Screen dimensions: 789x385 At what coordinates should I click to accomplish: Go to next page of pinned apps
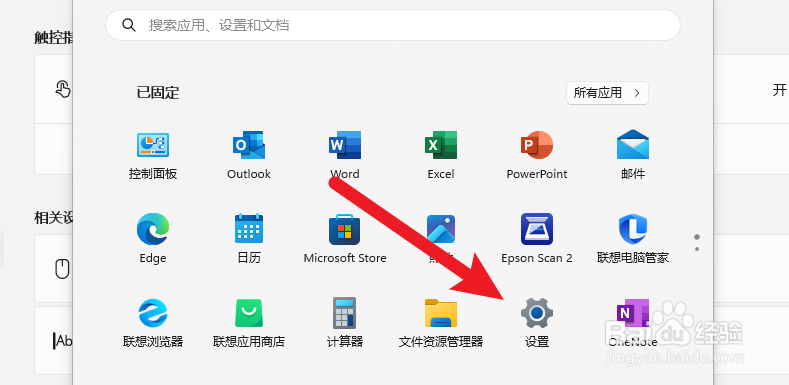(697, 249)
